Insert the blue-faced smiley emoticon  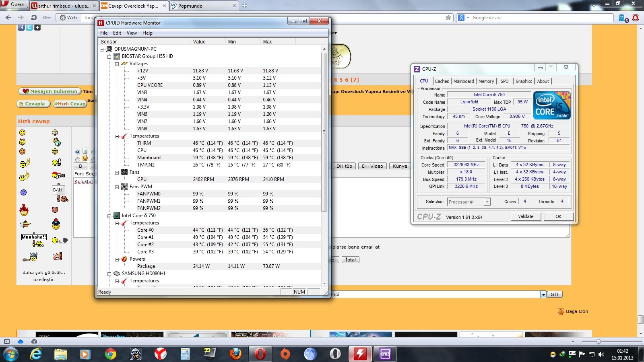pos(23,193)
